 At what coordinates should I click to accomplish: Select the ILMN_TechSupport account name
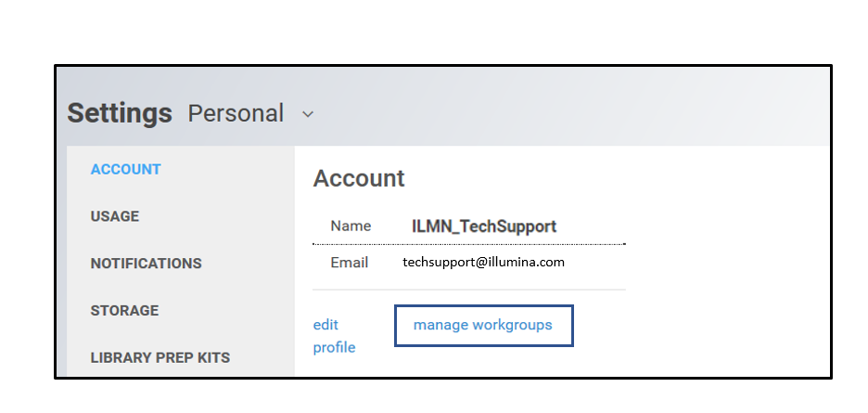tap(483, 226)
